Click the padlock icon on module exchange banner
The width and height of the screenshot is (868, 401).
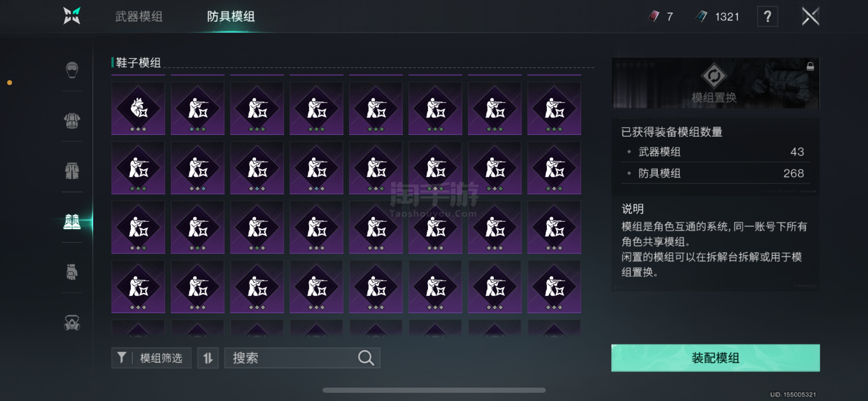point(810,66)
